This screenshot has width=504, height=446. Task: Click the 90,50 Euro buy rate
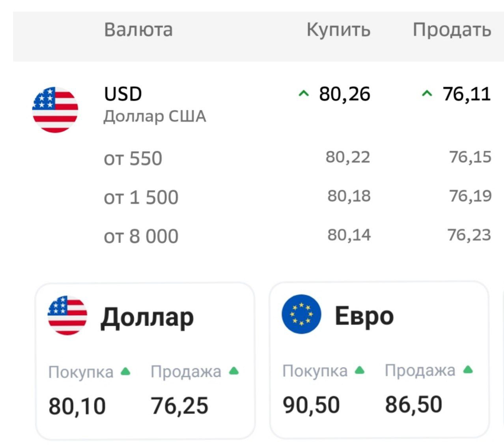[x=312, y=403]
